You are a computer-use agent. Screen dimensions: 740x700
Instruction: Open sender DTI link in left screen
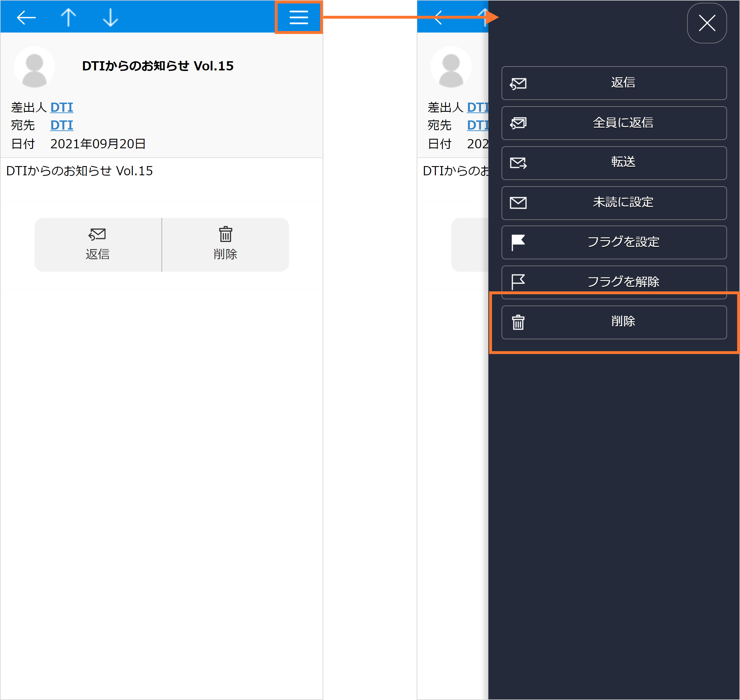(x=61, y=107)
